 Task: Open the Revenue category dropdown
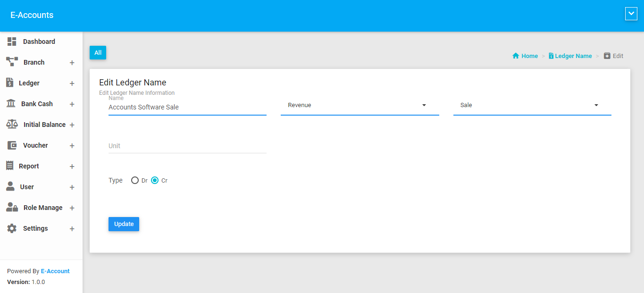click(360, 105)
